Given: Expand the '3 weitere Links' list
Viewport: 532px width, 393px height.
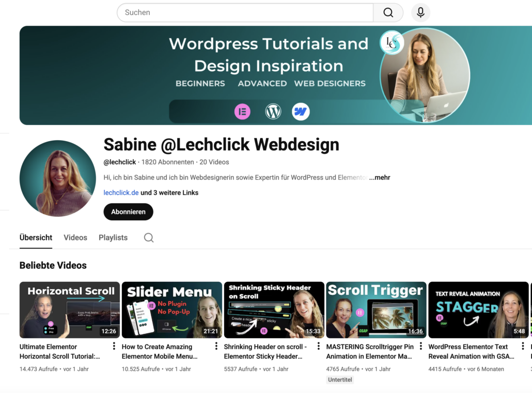Looking at the screenshot, I should coord(169,193).
